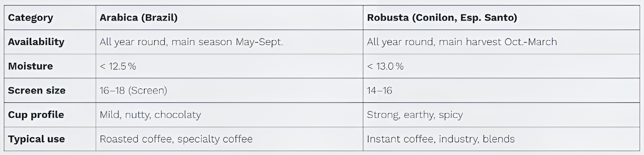Click the < 13.0 % moisture value
Screen dimensions: 644x155
pyautogui.click(x=385, y=66)
